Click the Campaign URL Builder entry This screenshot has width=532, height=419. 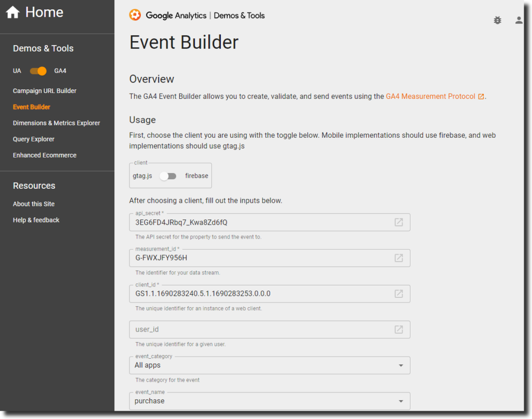click(43, 90)
